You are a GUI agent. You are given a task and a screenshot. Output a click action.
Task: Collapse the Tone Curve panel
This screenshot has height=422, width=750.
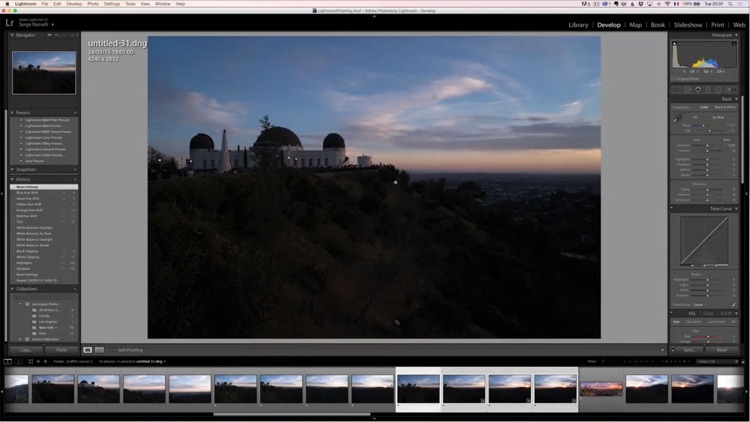click(720, 208)
